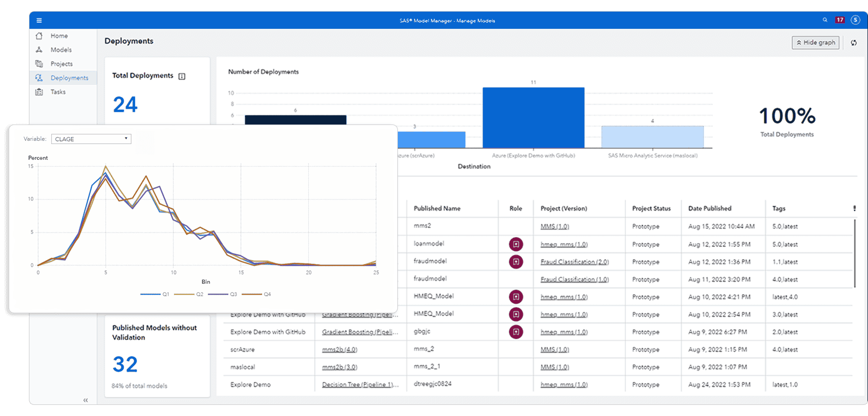Open Fraud Classification (1.0) project link
Image resolution: width=868 pixels, height=416 pixels.
pos(575,279)
